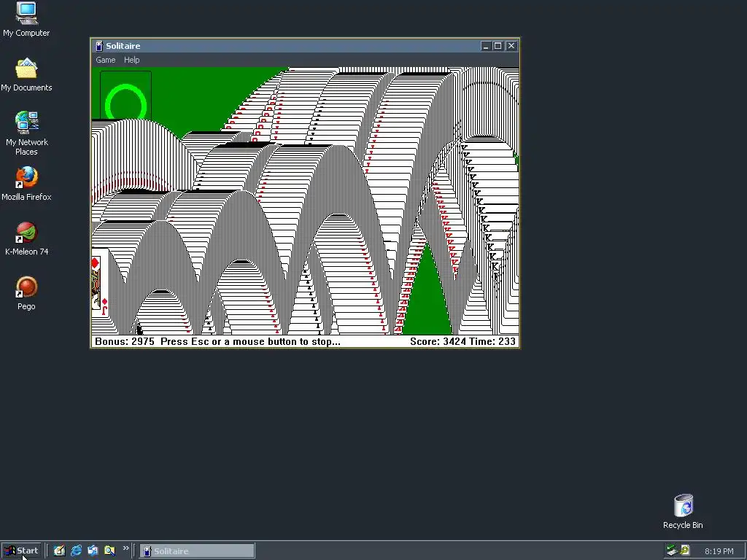Click the Bonus: 2975 status text
The image size is (747, 560).
[x=125, y=341]
